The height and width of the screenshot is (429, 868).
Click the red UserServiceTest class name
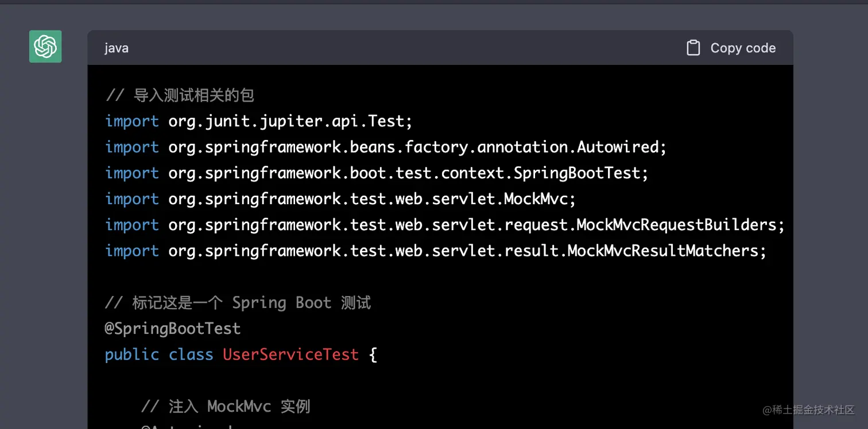pyautogui.click(x=290, y=354)
